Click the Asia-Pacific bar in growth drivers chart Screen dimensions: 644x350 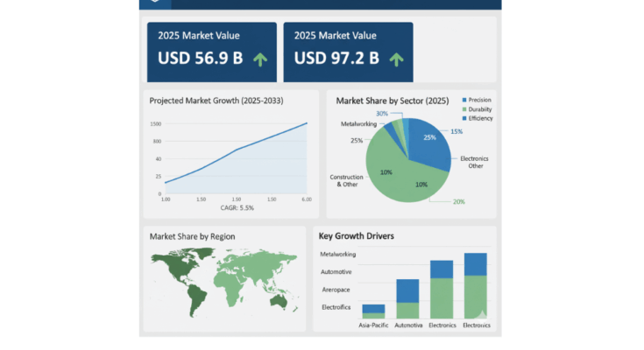373,310
